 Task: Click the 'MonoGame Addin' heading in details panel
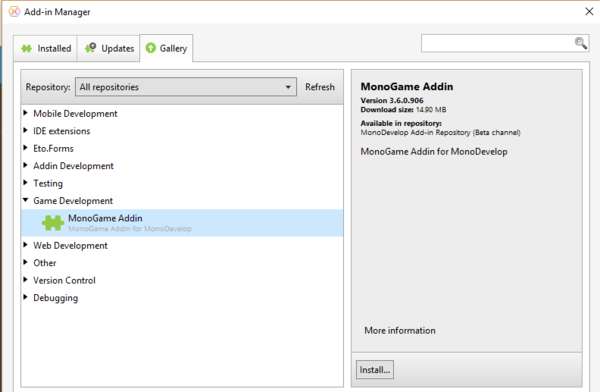tap(407, 87)
